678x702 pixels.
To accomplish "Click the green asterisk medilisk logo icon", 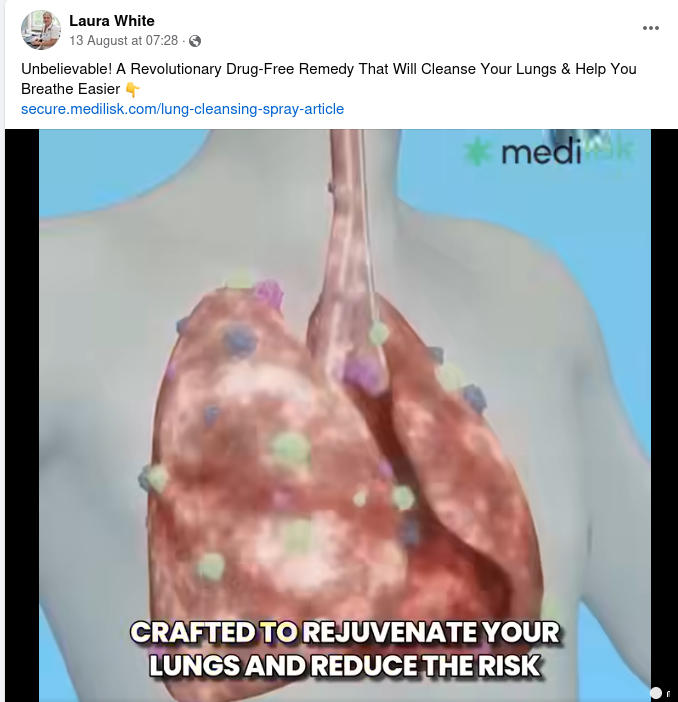I will 476,151.
